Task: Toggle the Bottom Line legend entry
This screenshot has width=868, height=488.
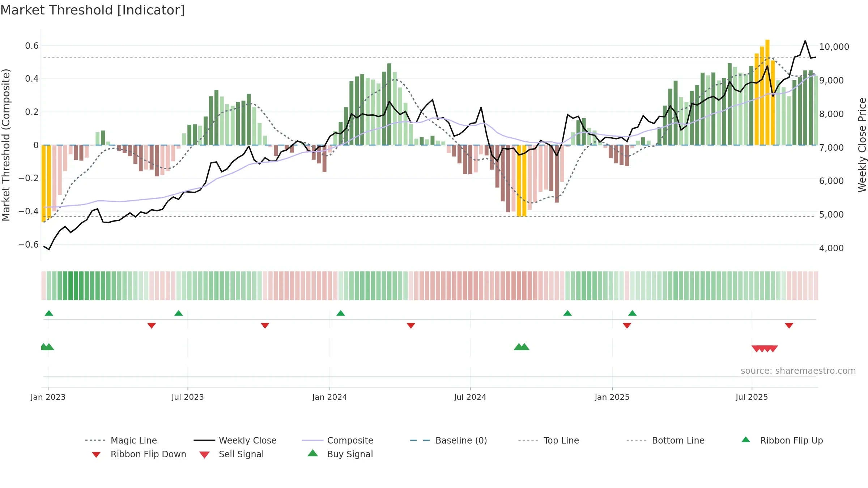Action: click(665, 440)
